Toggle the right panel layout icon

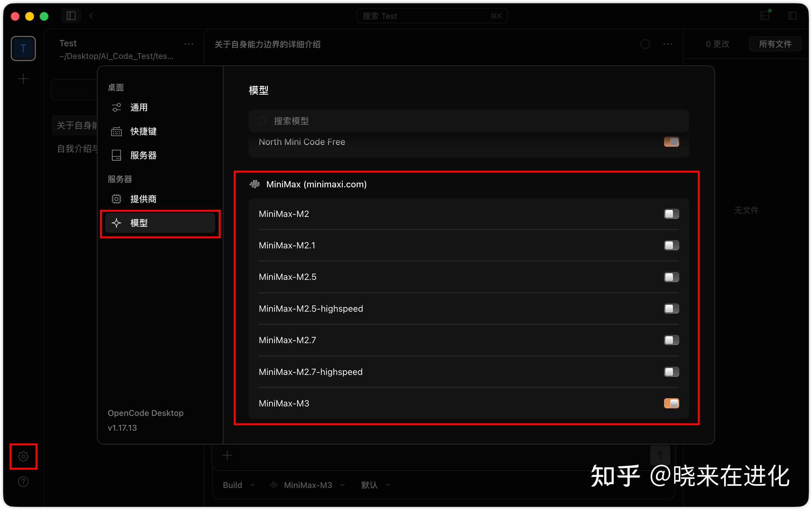pos(792,16)
